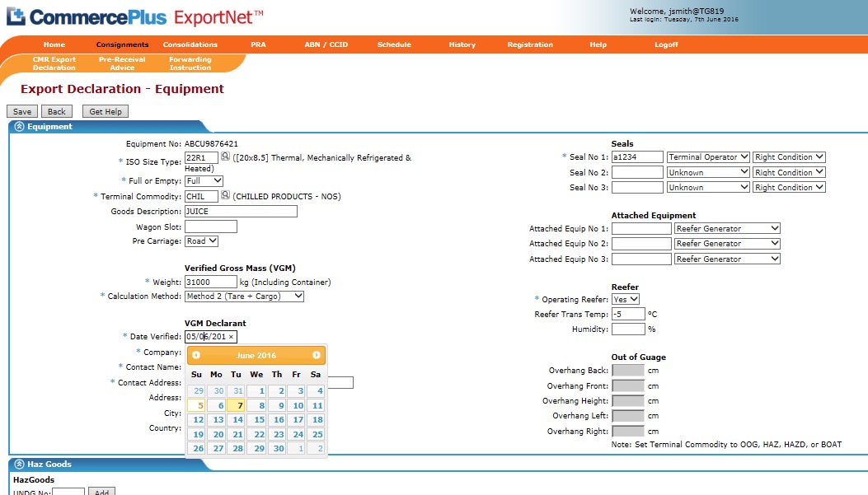Click the Terminal Commodity lookup magnifier icon
Screen dimensions: 868x495
(225, 196)
